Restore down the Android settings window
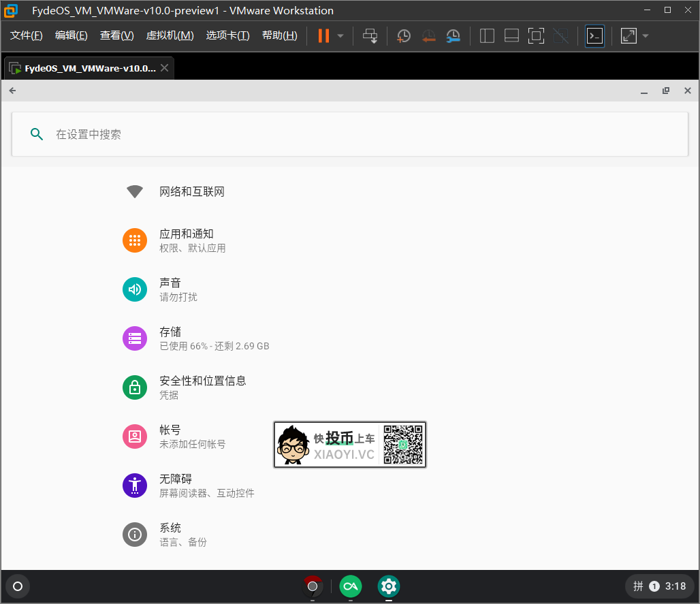This screenshot has width=700, height=604. pyautogui.click(x=666, y=91)
